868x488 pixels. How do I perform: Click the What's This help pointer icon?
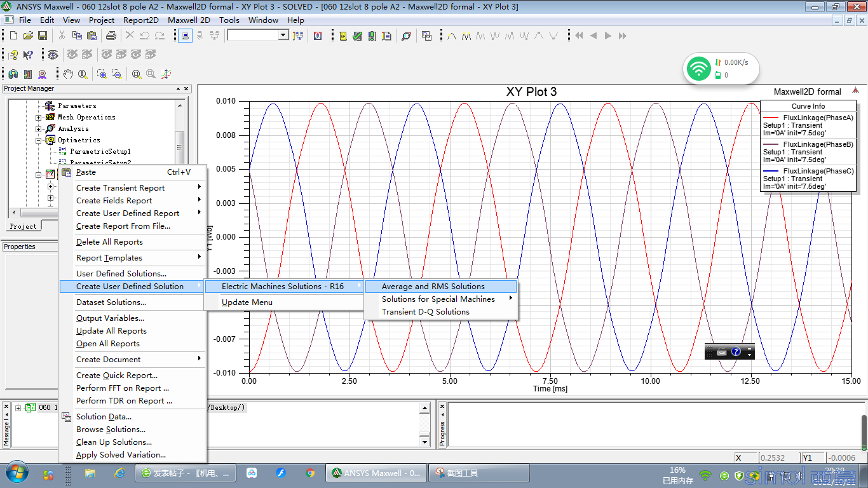point(28,55)
